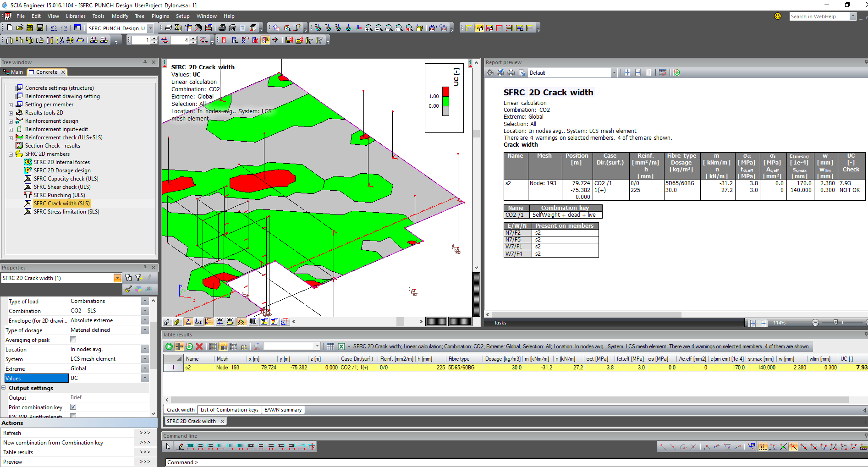Open the Combination dropdown set to CO2 - SLS
The image size is (868, 467).
pyautogui.click(x=145, y=311)
